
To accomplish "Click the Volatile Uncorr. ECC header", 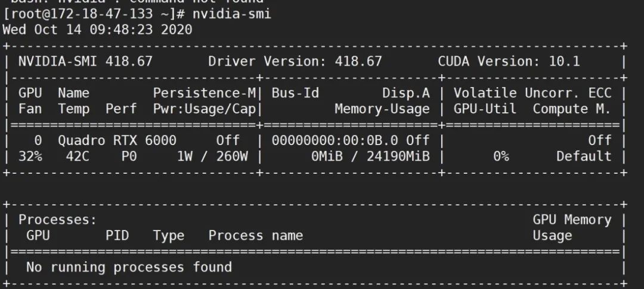I will pyautogui.click(x=532, y=93).
